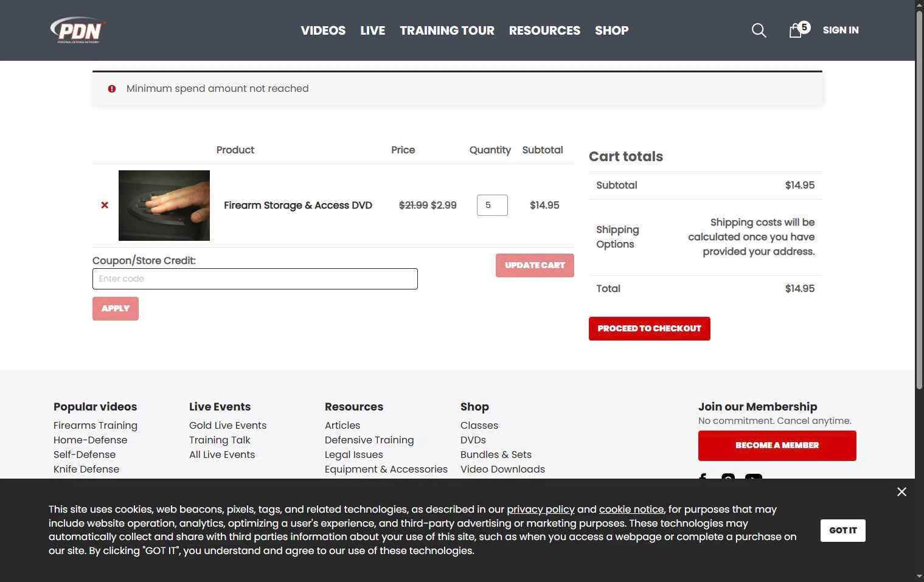Visit the Knife Defense footer link
The image size is (924, 582).
coord(86,469)
